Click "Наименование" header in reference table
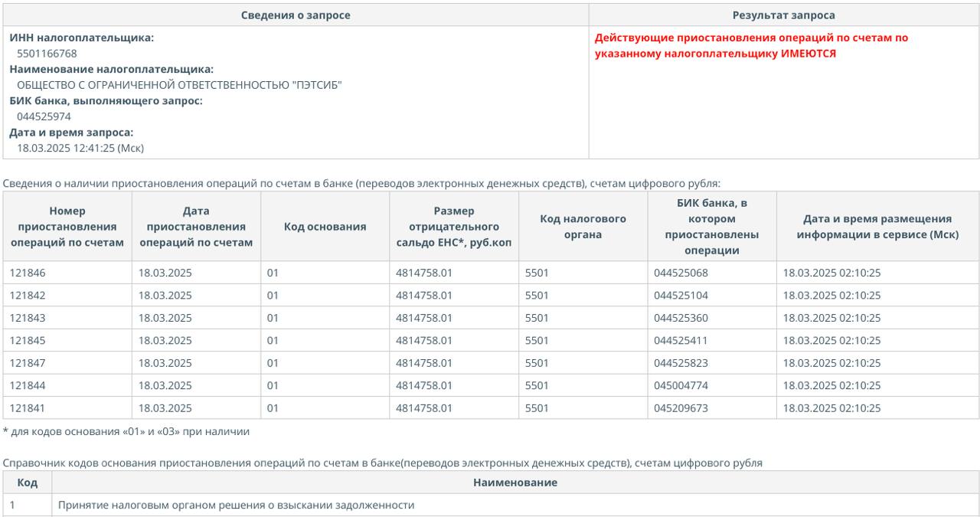 pos(515,483)
